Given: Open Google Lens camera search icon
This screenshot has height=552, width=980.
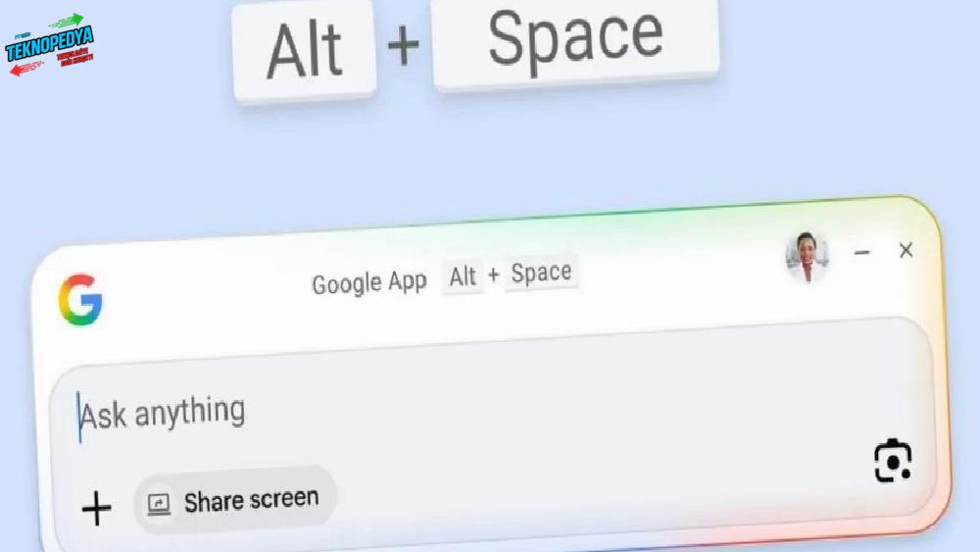Looking at the screenshot, I should [x=893, y=461].
